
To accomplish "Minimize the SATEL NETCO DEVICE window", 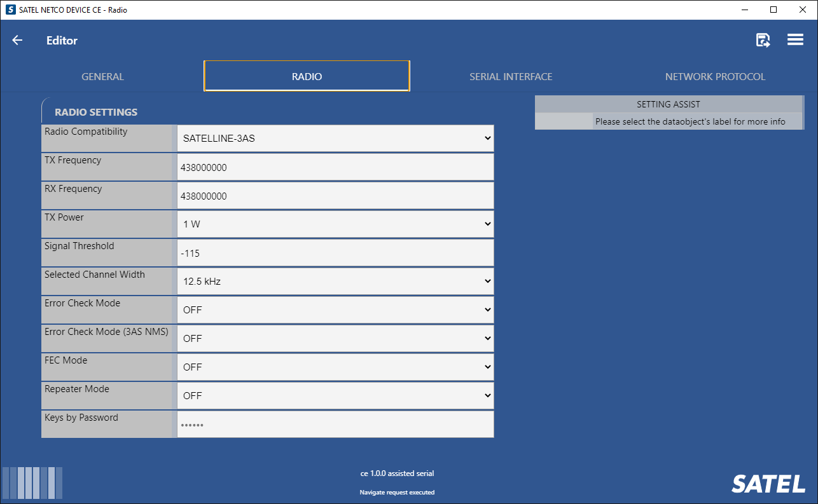I will pyautogui.click(x=744, y=10).
